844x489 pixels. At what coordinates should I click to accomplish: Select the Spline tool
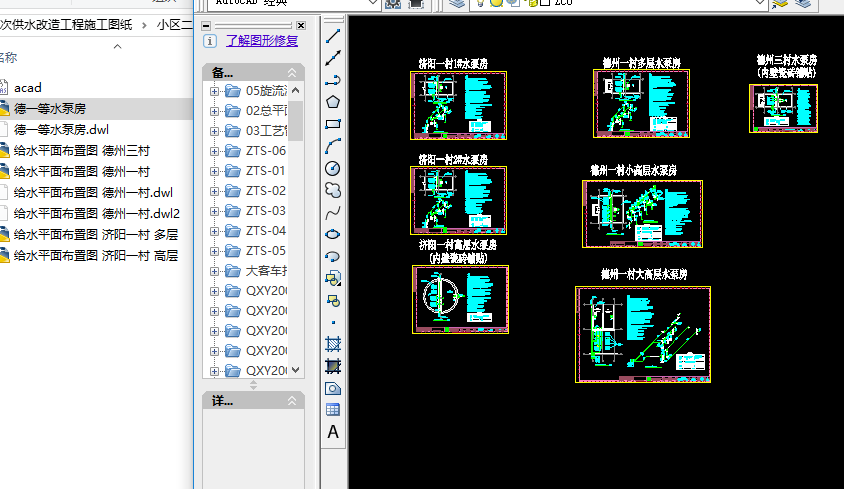coord(333,213)
